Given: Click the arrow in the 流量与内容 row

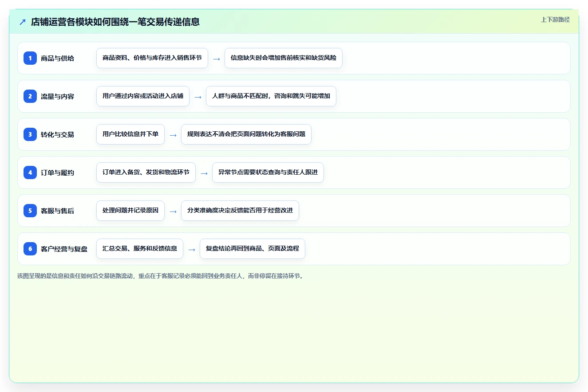Looking at the screenshot, I should (x=198, y=97).
